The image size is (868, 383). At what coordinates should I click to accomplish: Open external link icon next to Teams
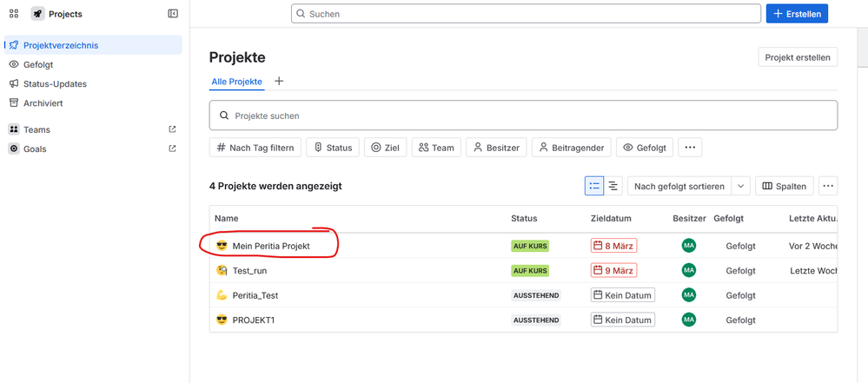172,129
